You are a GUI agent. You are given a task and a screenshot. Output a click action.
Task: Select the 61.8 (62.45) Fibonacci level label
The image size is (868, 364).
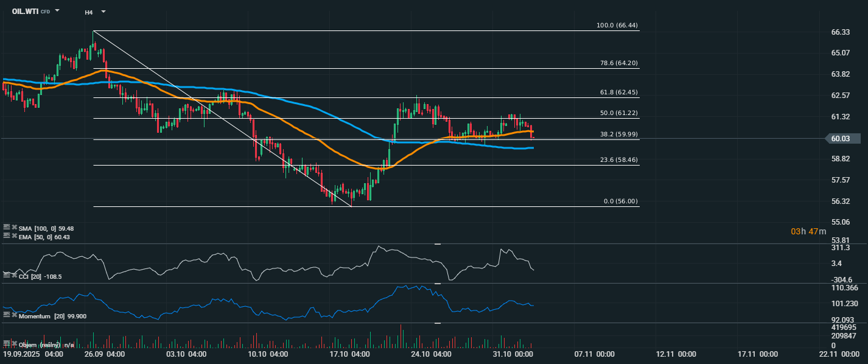click(617, 93)
